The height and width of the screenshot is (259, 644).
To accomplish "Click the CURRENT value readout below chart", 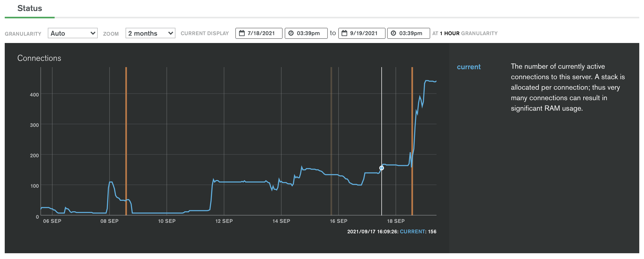I will [x=392, y=232].
